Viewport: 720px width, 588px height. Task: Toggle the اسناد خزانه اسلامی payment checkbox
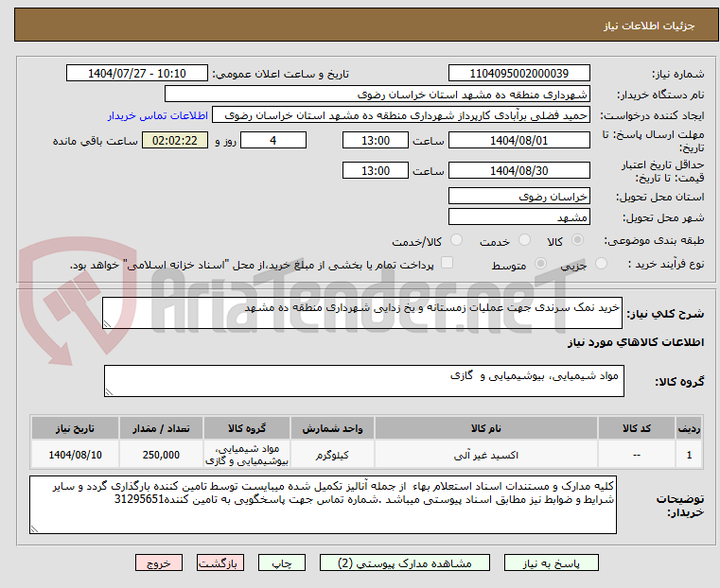click(447, 263)
